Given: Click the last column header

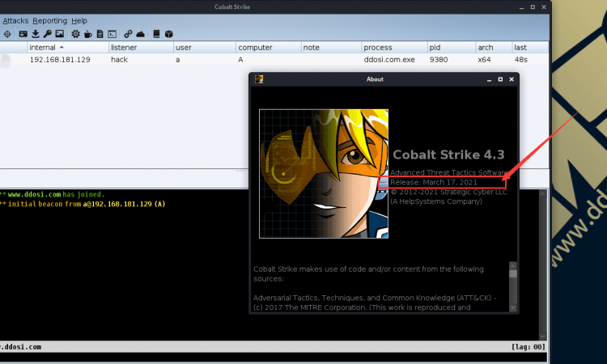Looking at the screenshot, I should (x=530, y=47).
